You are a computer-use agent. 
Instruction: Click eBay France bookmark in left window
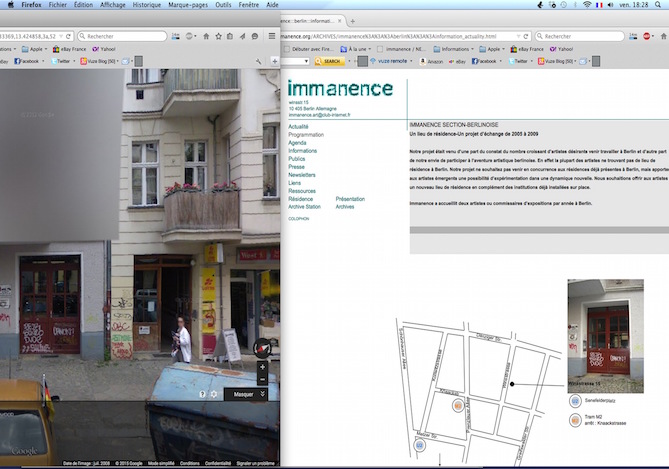[x=69, y=49]
